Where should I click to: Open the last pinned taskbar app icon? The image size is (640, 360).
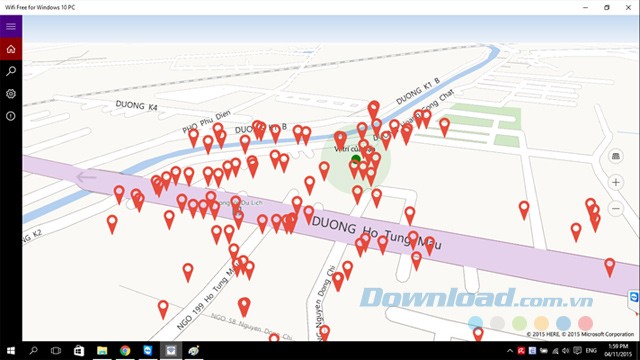[x=193, y=351]
